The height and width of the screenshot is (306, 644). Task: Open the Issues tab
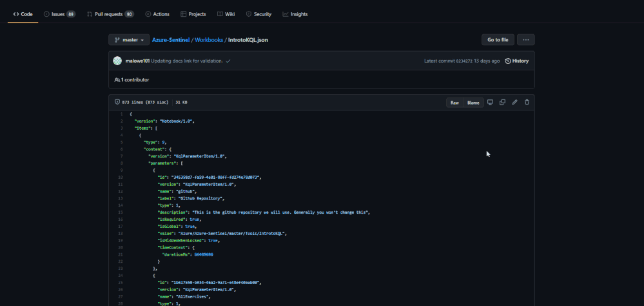point(59,14)
